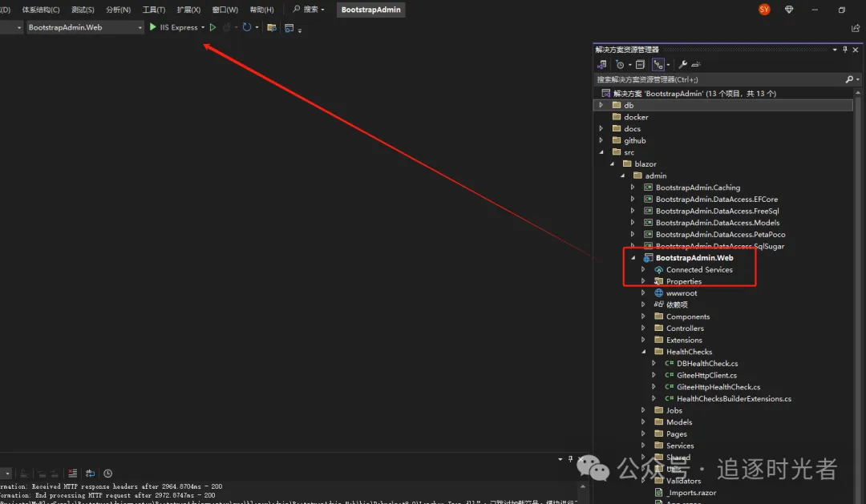This screenshot has height=504, width=866.
Task: Expand the db folder
Action: click(601, 105)
